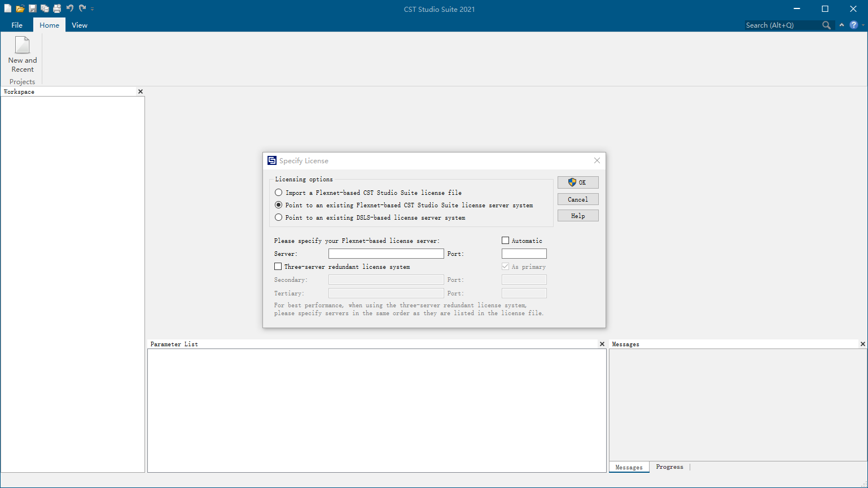Maximize the CST Studio Suite window
The height and width of the screenshot is (488, 868).
(825, 8)
